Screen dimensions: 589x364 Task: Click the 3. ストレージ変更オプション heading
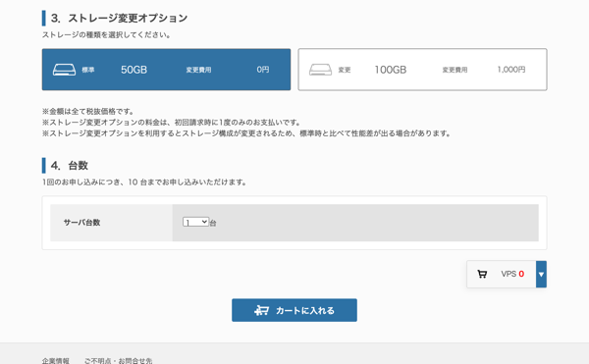(x=119, y=18)
